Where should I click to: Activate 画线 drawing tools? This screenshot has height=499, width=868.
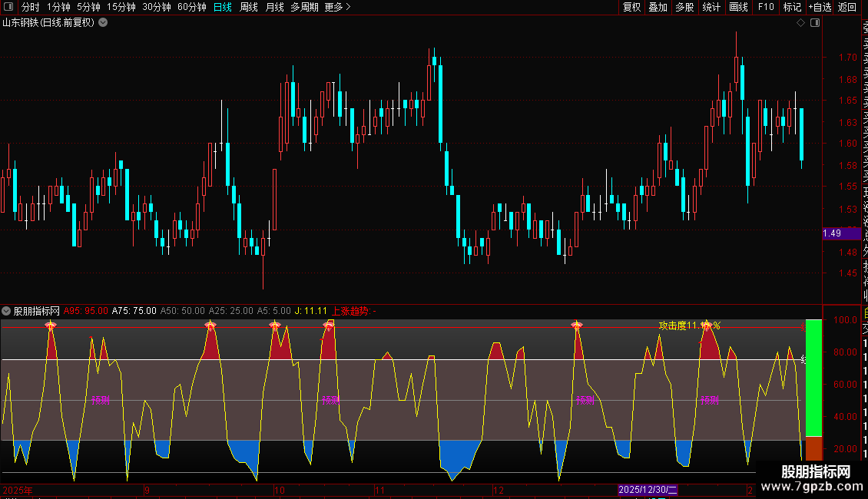coord(738,7)
